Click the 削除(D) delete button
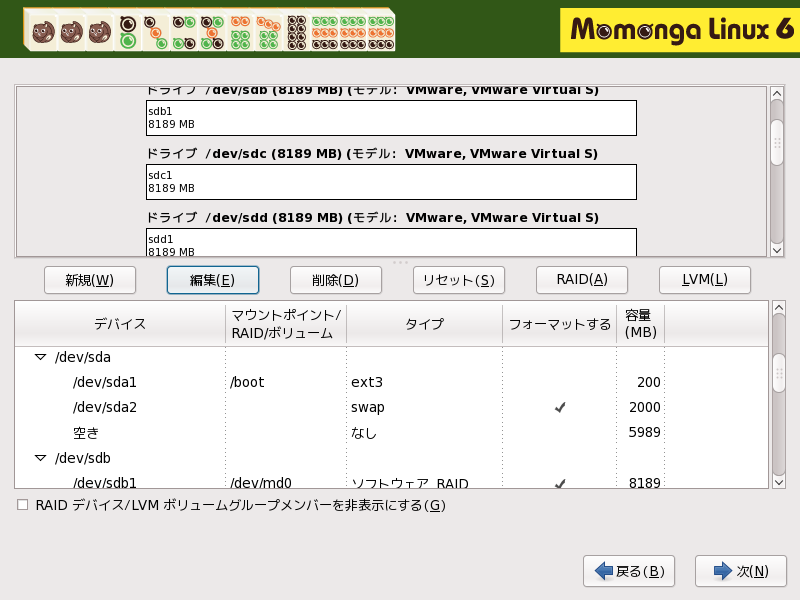This screenshot has width=800, height=600. [x=336, y=280]
